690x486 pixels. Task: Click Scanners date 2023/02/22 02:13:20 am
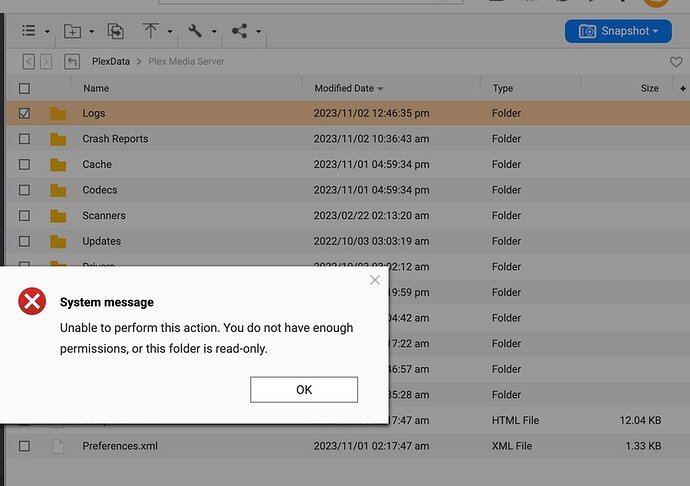[x=371, y=216]
